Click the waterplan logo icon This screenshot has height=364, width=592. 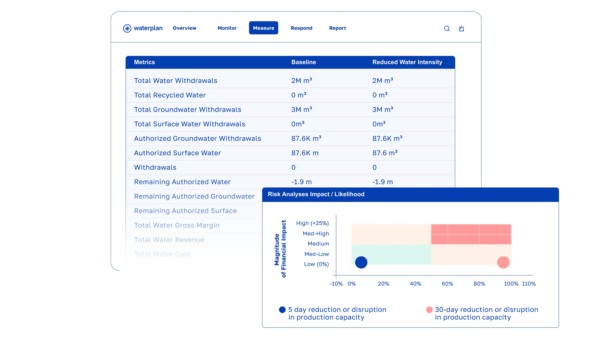click(127, 28)
